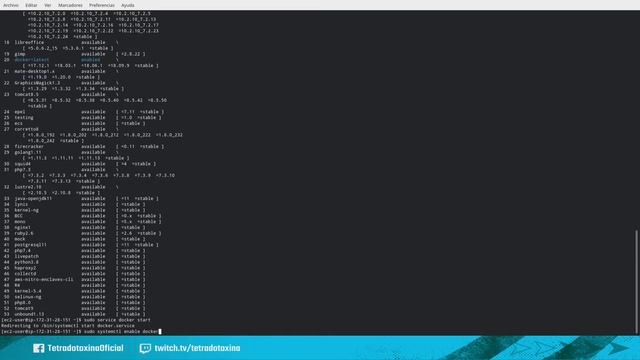This screenshot has width=640, height=360.
Task: Click the epel package name
Action: [x=20, y=112]
